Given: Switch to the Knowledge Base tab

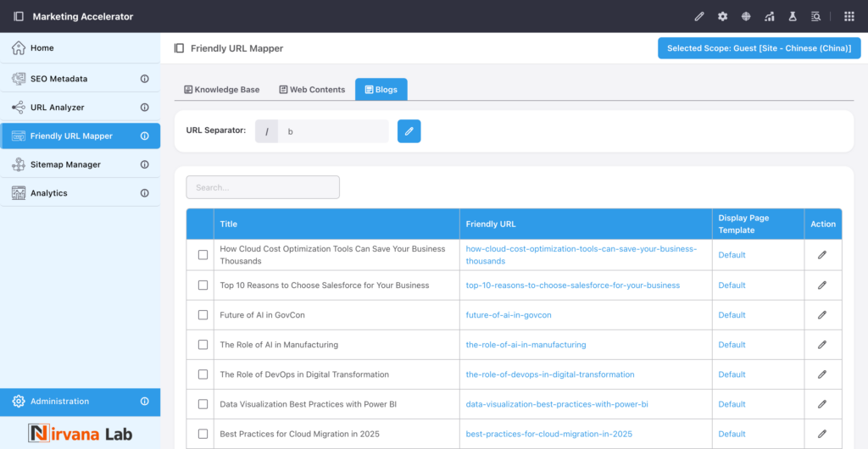Looking at the screenshot, I should 221,90.
